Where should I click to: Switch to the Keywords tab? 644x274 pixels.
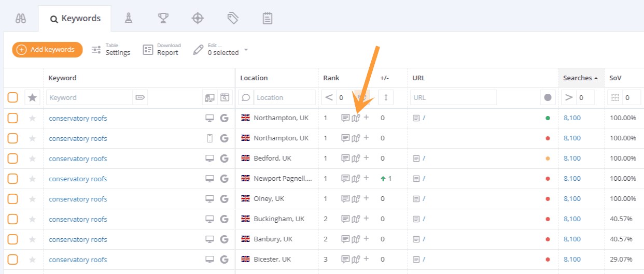(75, 19)
